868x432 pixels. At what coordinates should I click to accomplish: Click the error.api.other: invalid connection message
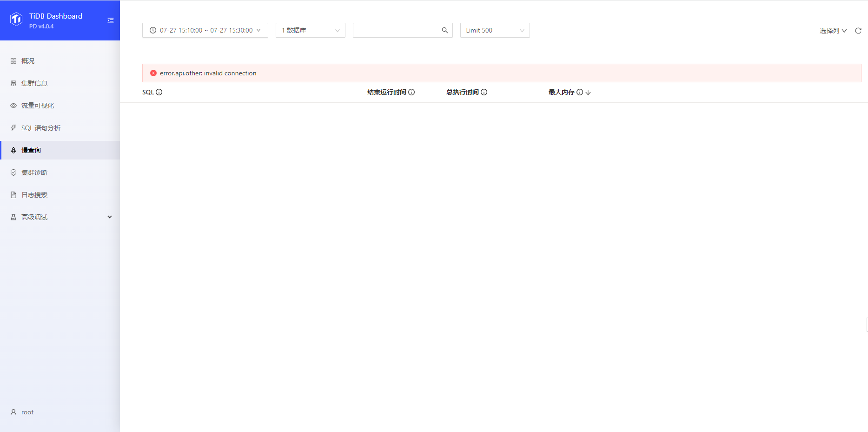[208, 73]
